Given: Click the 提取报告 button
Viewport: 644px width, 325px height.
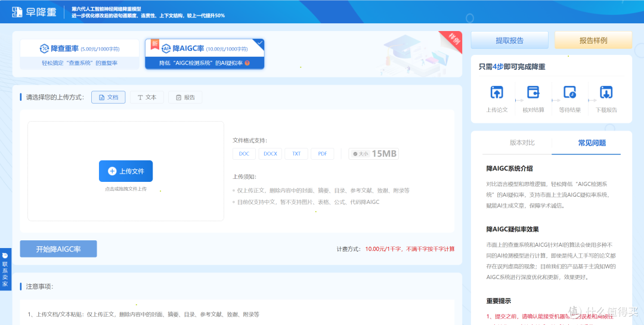Looking at the screenshot, I should click(510, 41).
